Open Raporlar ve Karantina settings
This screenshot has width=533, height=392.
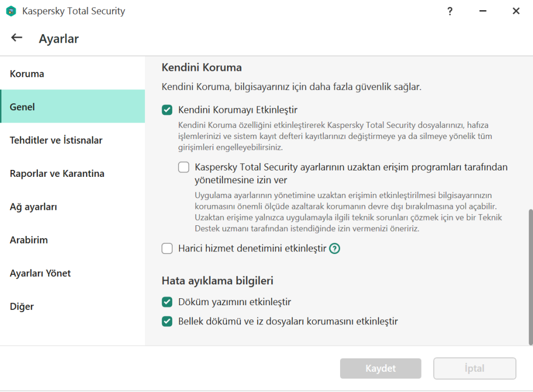pyautogui.click(x=57, y=174)
